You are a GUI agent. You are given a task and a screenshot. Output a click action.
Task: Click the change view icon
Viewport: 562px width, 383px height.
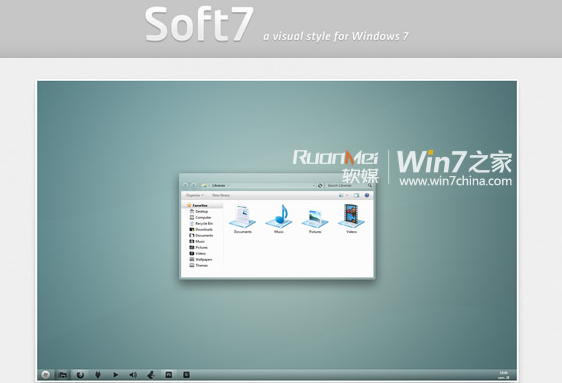(341, 195)
